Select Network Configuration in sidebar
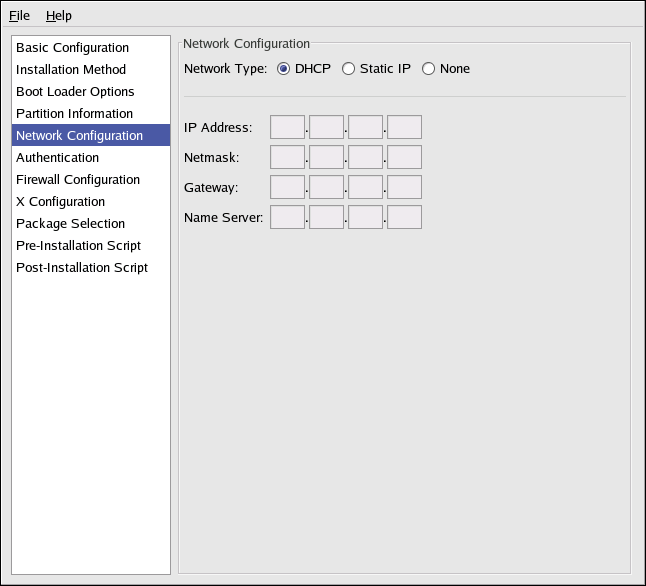 (79, 136)
